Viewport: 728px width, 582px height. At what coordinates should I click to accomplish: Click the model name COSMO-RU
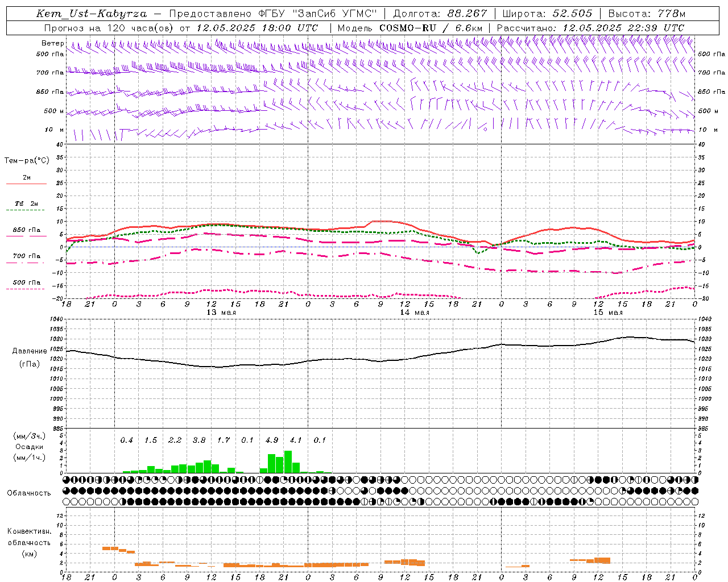(x=408, y=28)
